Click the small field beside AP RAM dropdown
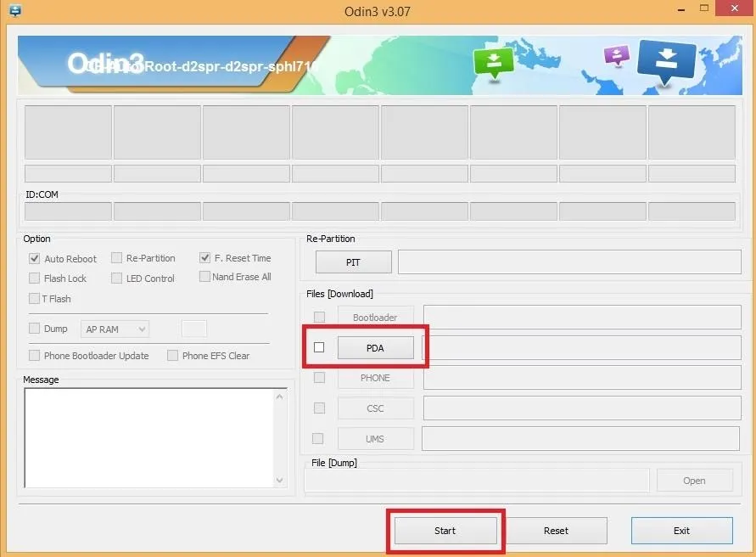The image size is (756, 557). 194,329
